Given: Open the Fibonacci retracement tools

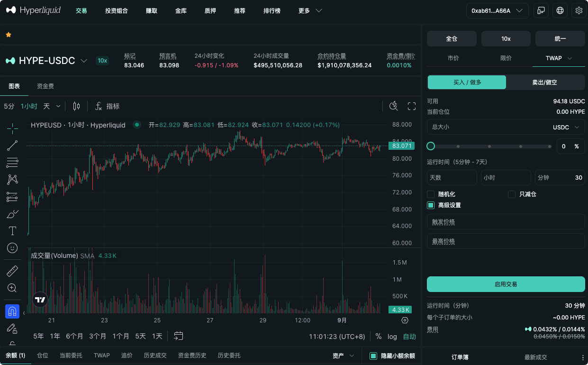Looking at the screenshot, I should [x=12, y=163].
